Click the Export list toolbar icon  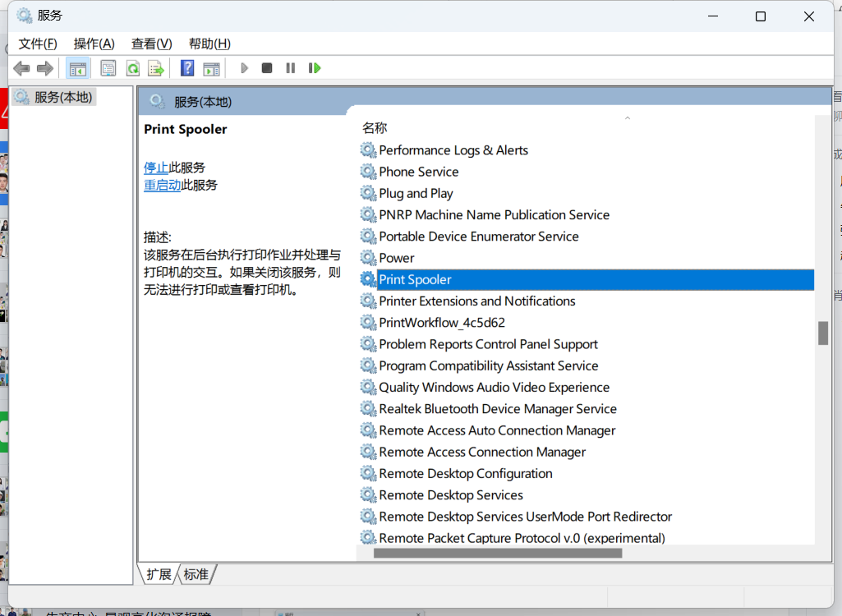[156, 68]
